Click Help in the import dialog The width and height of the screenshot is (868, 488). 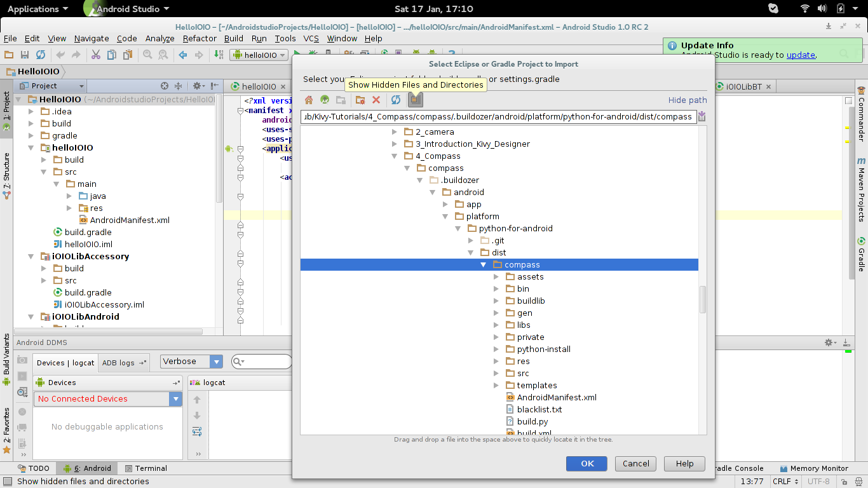(684, 464)
